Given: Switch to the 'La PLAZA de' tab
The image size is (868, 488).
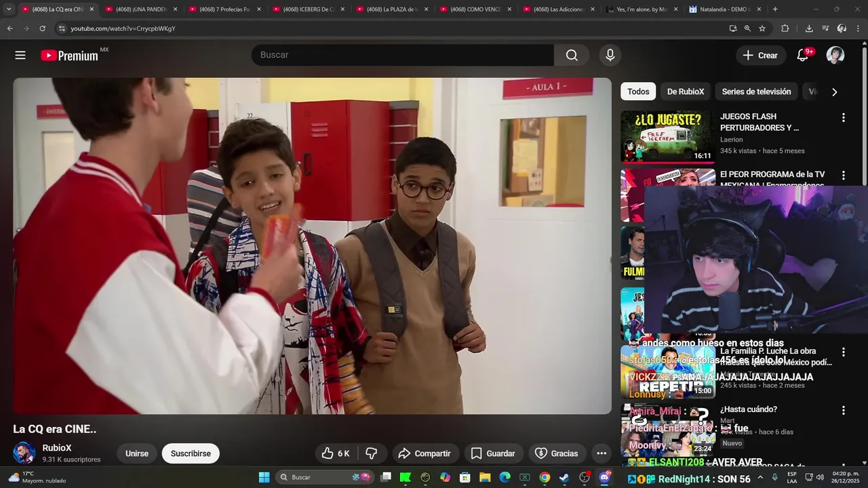Looking at the screenshot, I should (x=391, y=9).
